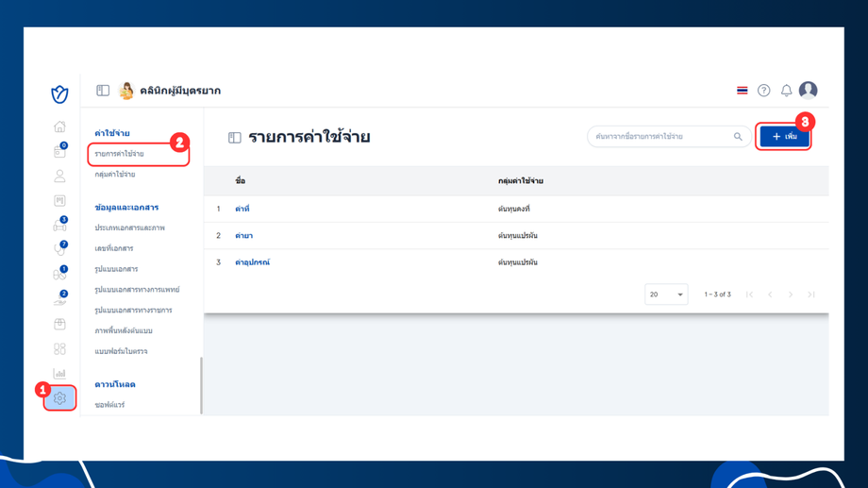This screenshot has width=868, height=488.
Task: Select รายการค่าใช้จ่าย menu item
Action: coord(119,154)
